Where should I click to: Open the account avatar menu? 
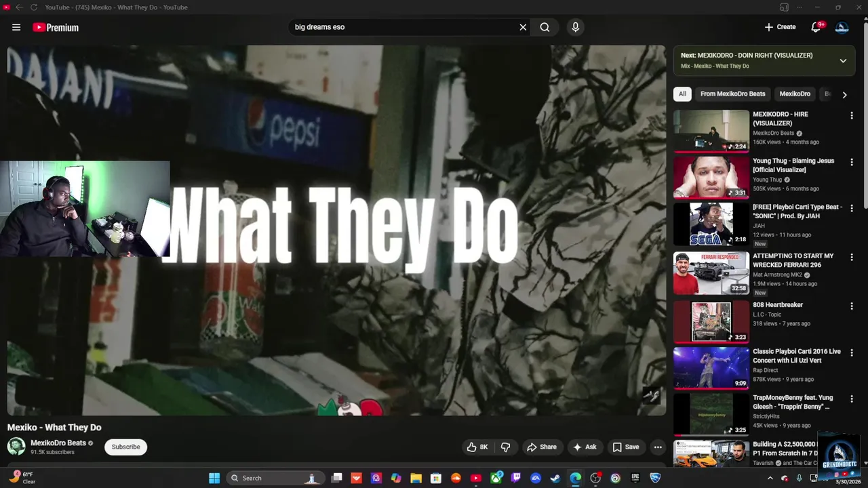[x=842, y=27]
